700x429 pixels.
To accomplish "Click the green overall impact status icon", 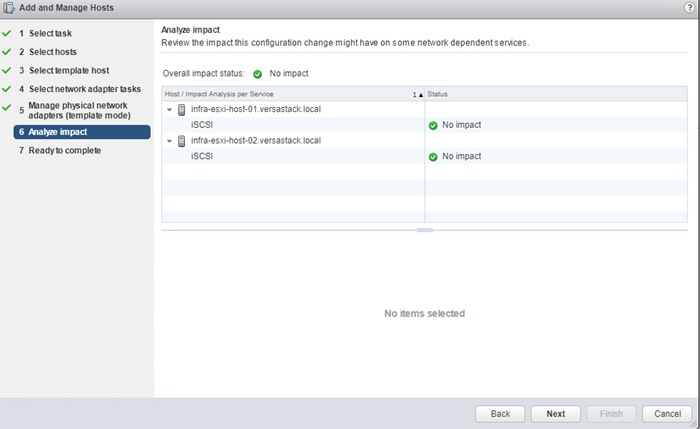I will pos(258,74).
